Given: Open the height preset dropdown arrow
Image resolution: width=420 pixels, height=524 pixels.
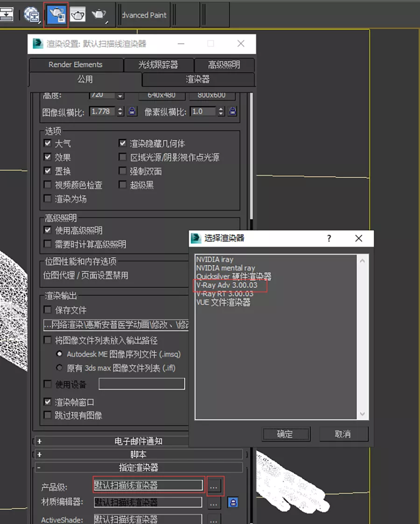Looking at the screenshot, I should [120, 96].
